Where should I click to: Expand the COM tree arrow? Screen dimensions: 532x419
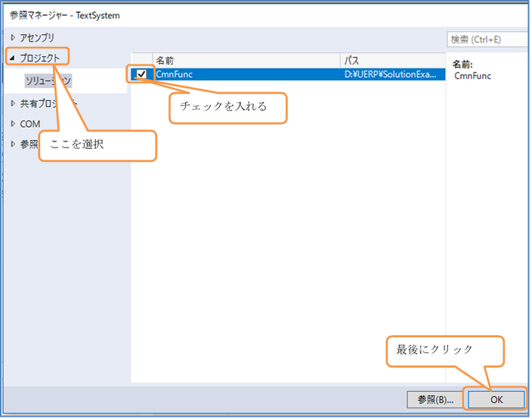coord(12,124)
